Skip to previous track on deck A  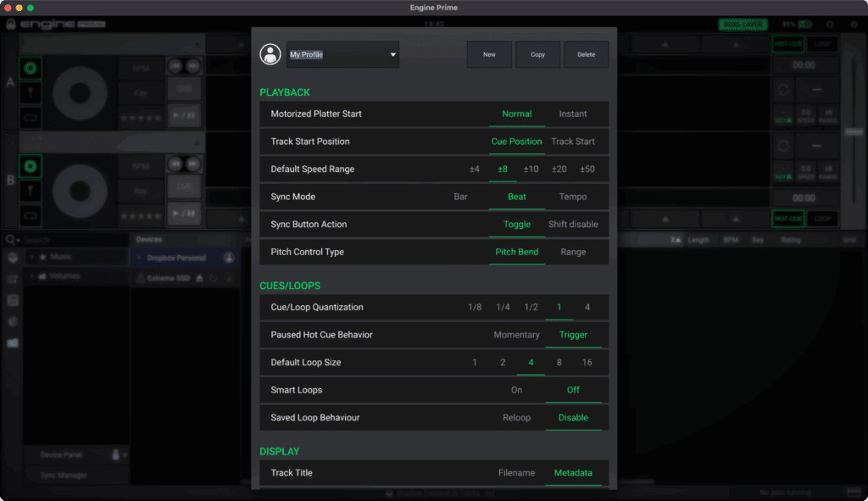click(175, 66)
